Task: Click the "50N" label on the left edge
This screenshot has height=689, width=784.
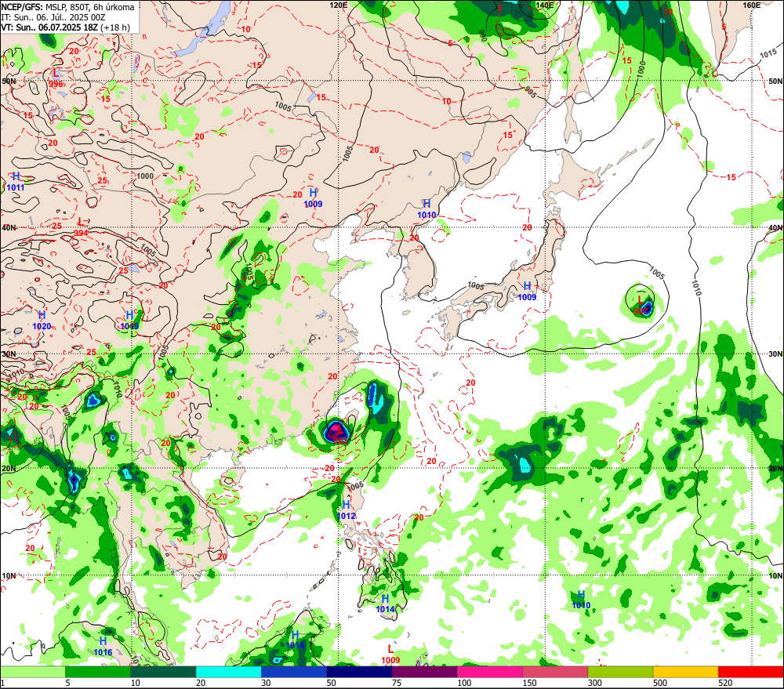Action: tap(9, 81)
